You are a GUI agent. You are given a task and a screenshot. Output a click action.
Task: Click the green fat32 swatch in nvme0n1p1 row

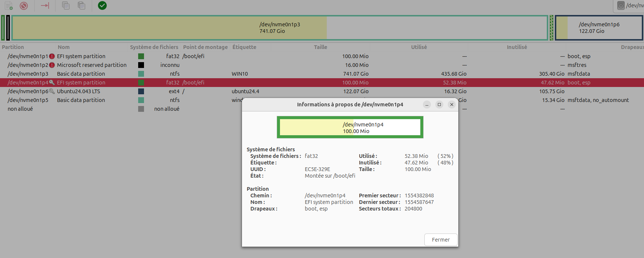141,56
